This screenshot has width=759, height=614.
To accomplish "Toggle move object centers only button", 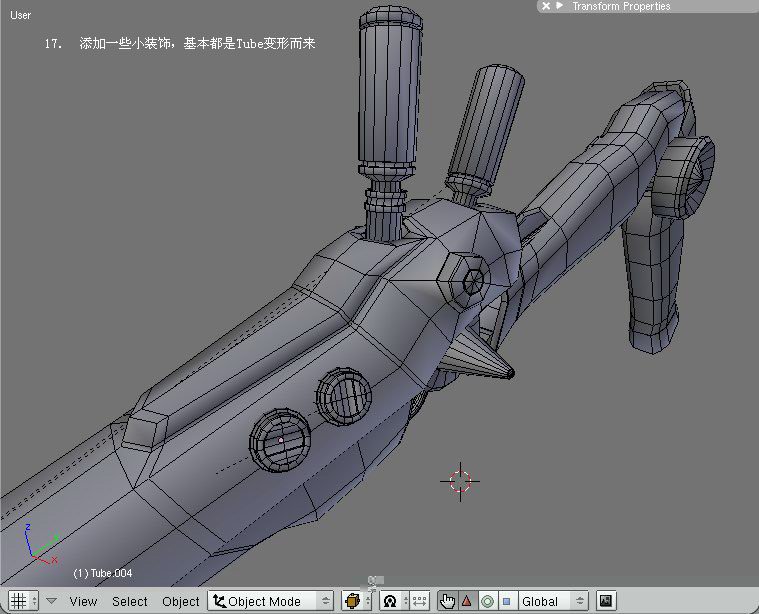I will pos(420,601).
